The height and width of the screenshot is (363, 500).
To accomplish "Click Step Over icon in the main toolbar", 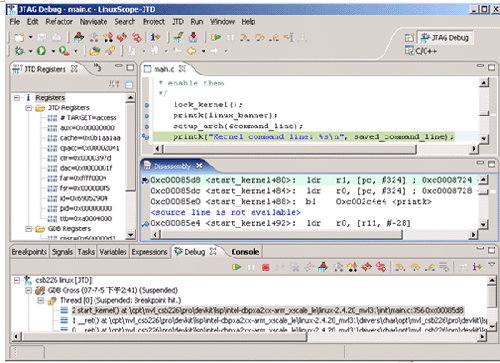I will point(260,38).
